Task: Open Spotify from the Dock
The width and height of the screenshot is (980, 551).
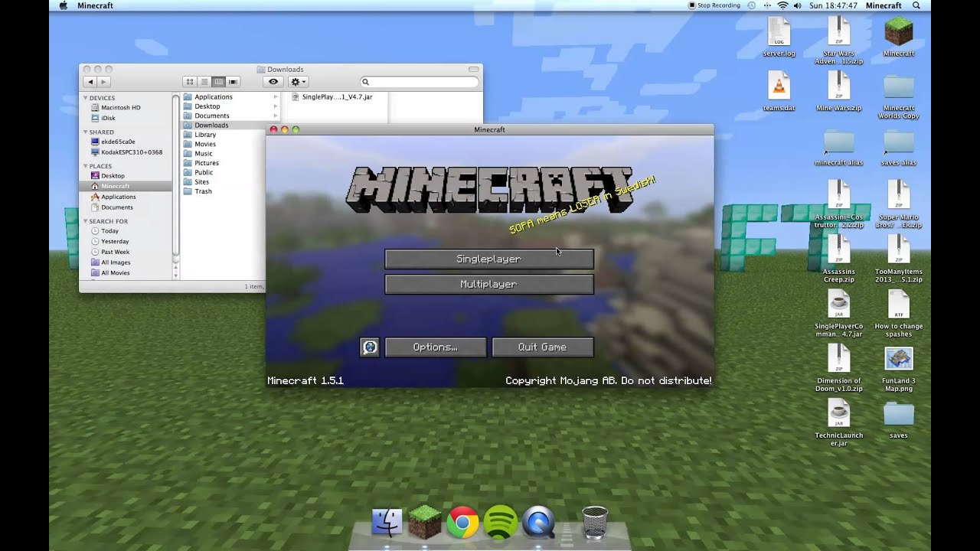Action: click(501, 523)
